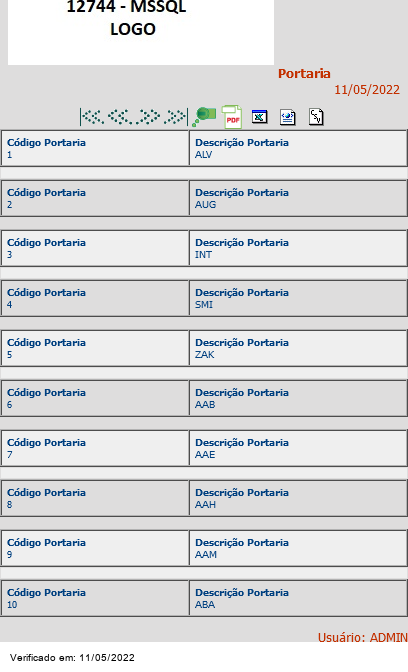Open the green search filter tool

pos(204,117)
